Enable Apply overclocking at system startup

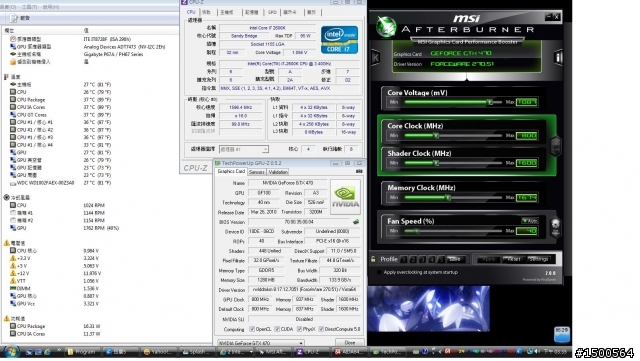[379, 272]
